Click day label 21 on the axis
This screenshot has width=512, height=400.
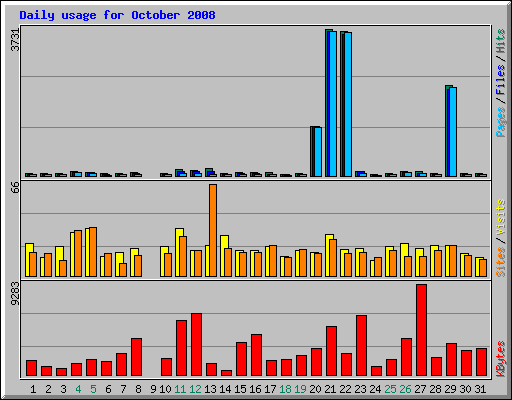pos(330,389)
